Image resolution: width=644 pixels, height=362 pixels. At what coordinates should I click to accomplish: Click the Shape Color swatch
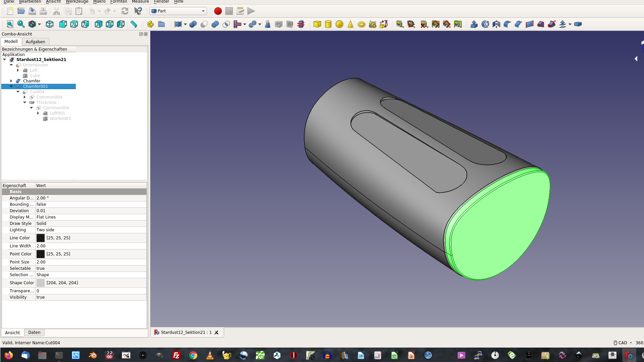(41, 283)
